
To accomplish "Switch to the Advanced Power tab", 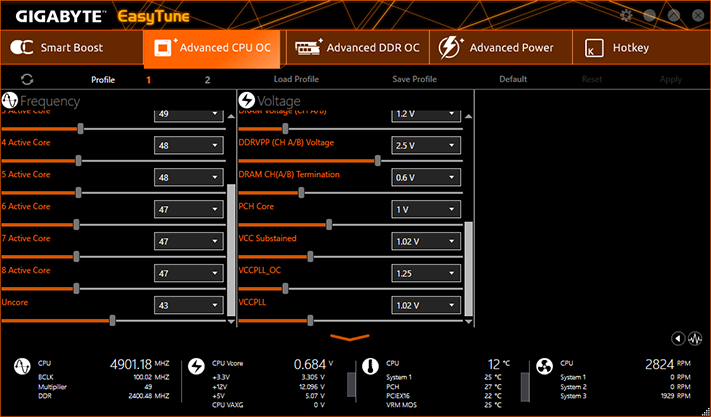I will click(x=501, y=47).
